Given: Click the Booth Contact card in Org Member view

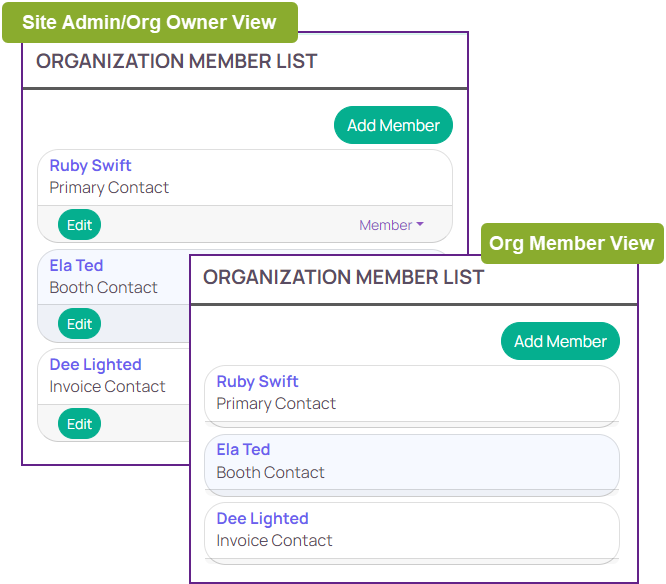Looking at the screenshot, I should 412,465.
